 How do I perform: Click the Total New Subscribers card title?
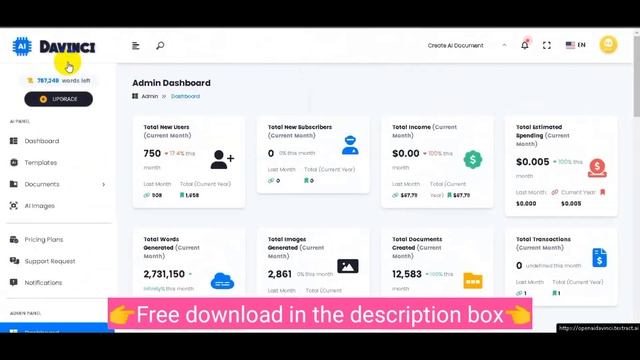coord(300,131)
